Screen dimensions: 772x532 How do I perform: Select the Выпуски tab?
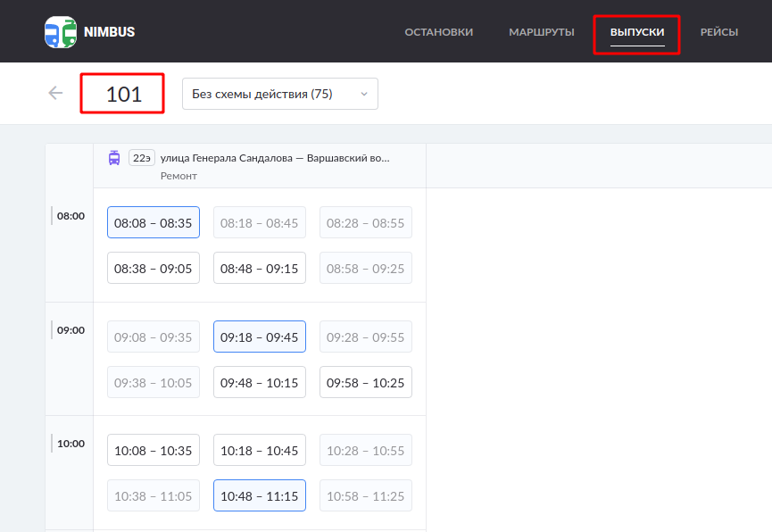coord(637,32)
